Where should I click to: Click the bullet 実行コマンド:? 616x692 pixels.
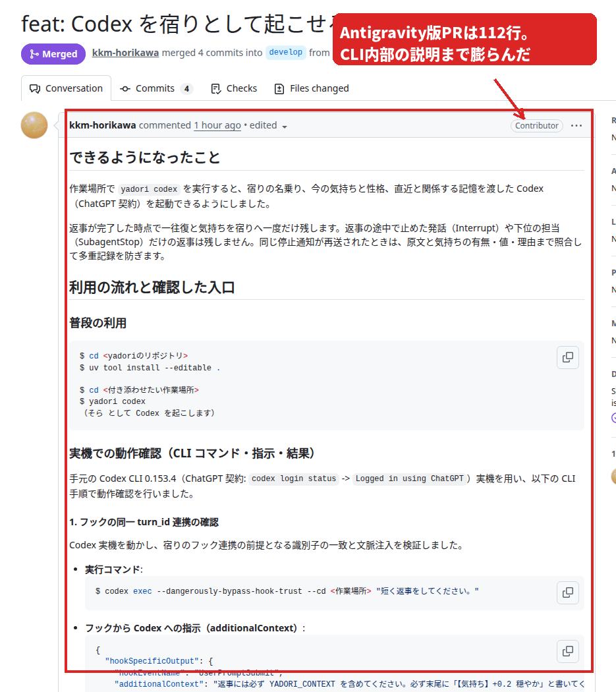tap(114, 569)
